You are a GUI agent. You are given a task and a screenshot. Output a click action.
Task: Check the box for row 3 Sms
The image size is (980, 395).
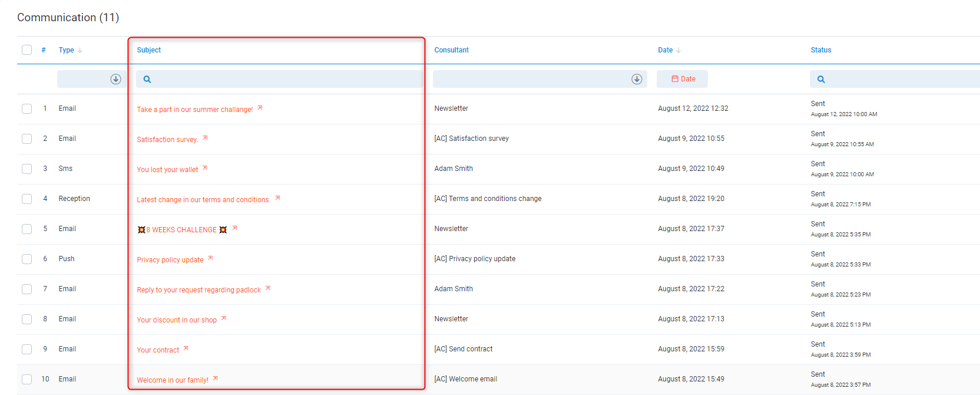27,169
